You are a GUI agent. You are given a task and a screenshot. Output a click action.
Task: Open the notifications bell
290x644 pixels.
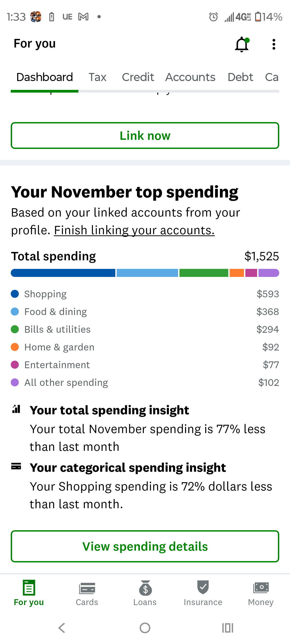[x=242, y=44]
